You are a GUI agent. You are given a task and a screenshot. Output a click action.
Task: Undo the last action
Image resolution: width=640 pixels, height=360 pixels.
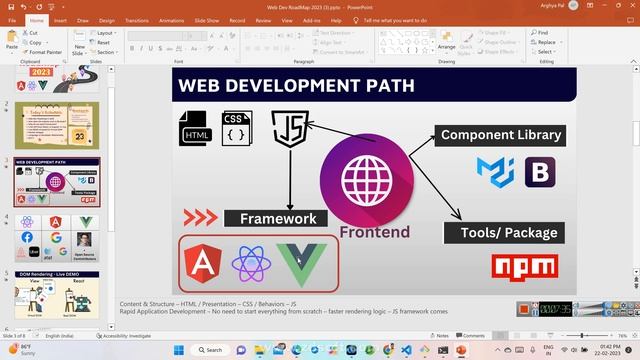24,7
